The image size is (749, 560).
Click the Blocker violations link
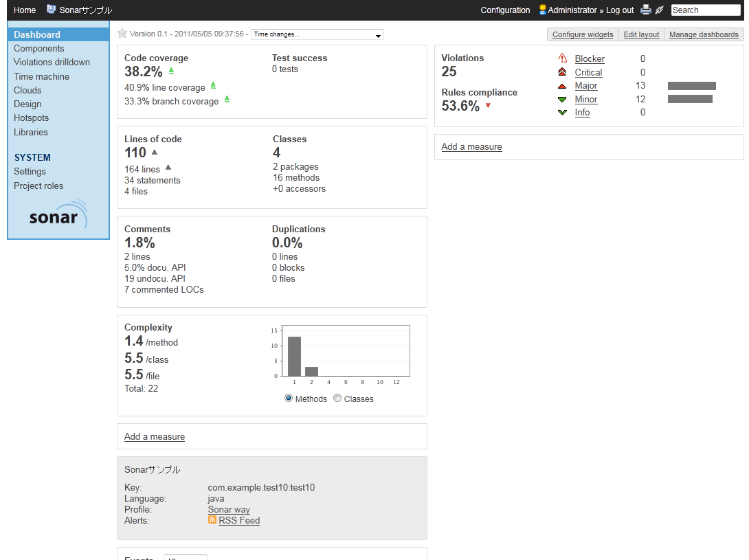[x=590, y=59]
